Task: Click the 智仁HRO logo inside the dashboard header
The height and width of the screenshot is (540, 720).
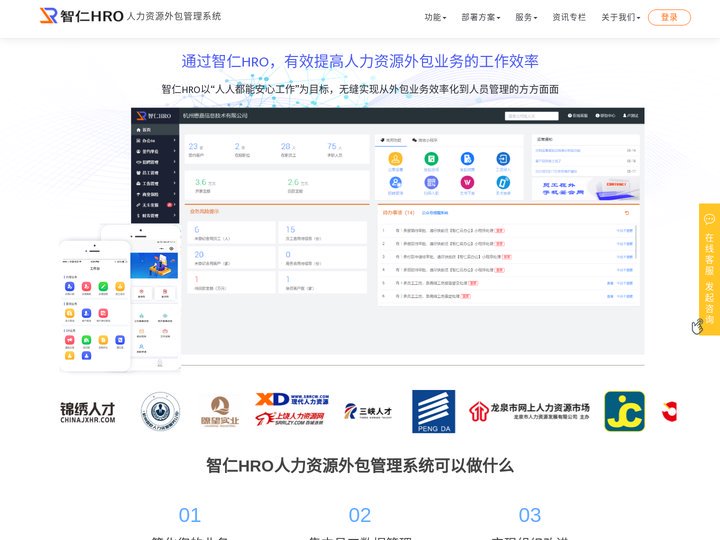Action: click(x=154, y=116)
